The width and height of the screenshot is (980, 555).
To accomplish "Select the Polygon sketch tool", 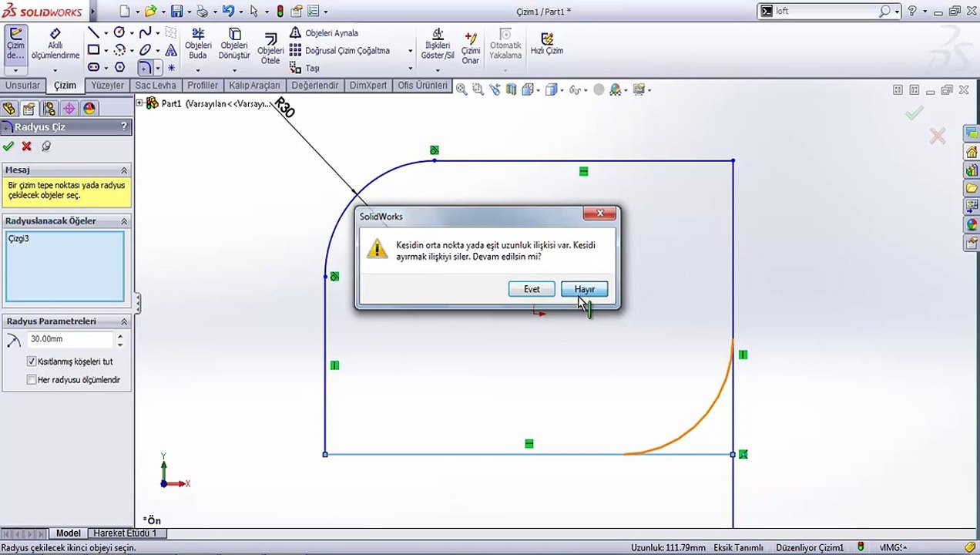I will click(x=119, y=68).
